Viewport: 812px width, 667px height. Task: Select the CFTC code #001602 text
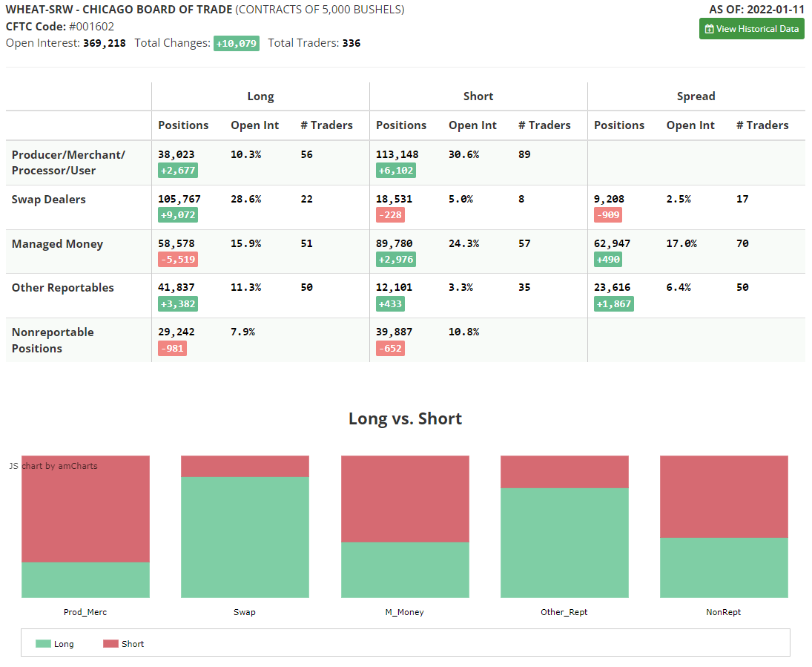pyautogui.click(x=91, y=27)
